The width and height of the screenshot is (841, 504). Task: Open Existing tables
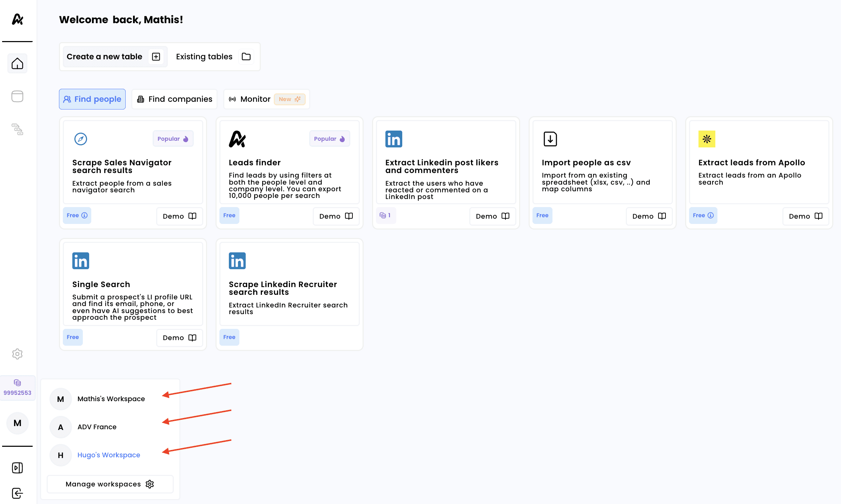click(213, 57)
